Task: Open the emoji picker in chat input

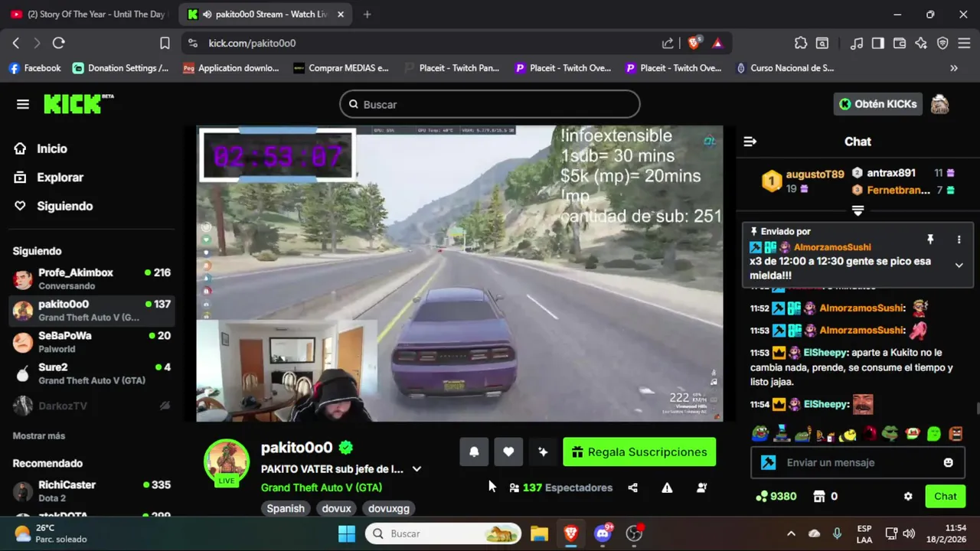Action: click(949, 462)
